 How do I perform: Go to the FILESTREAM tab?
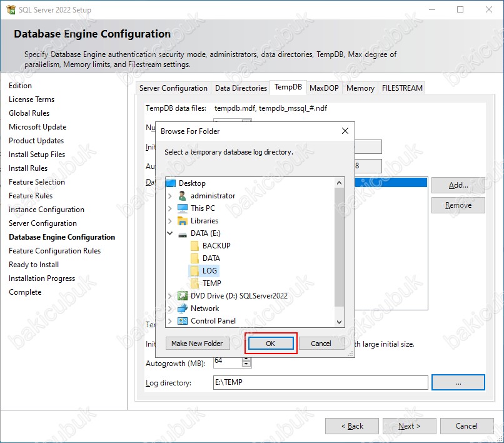tap(402, 88)
